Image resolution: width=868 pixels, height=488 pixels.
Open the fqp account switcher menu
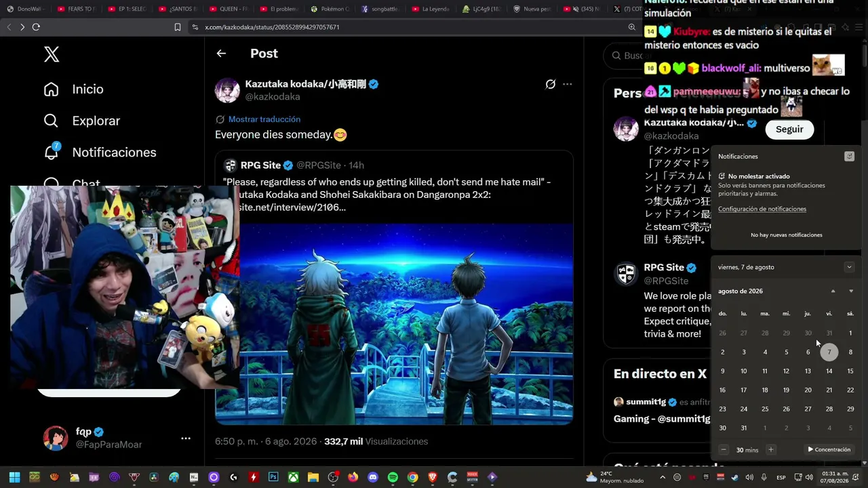186,439
